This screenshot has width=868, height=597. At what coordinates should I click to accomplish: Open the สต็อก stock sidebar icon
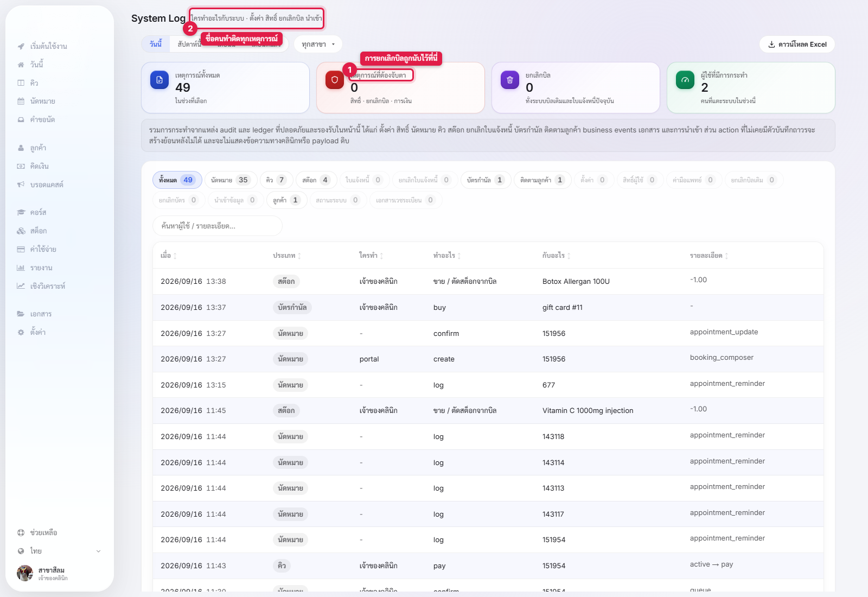coord(21,231)
